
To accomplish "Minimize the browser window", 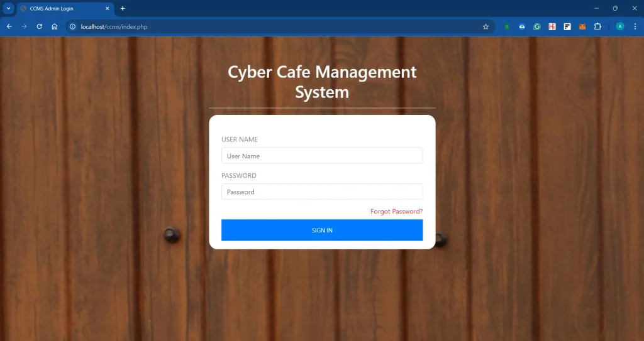I will (x=596, y=8).
